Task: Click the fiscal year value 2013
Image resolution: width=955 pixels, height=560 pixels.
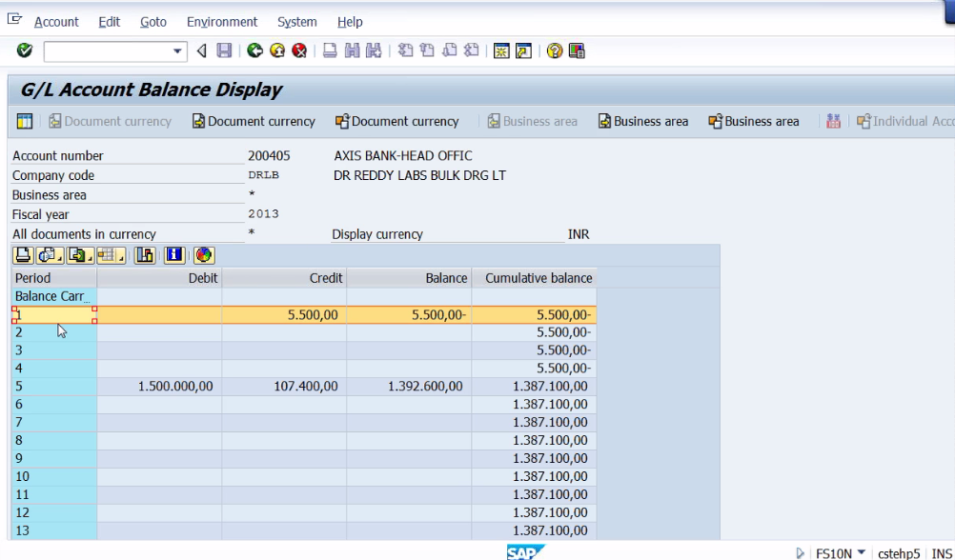Action: pyautogui.click(x=263, y=214)
